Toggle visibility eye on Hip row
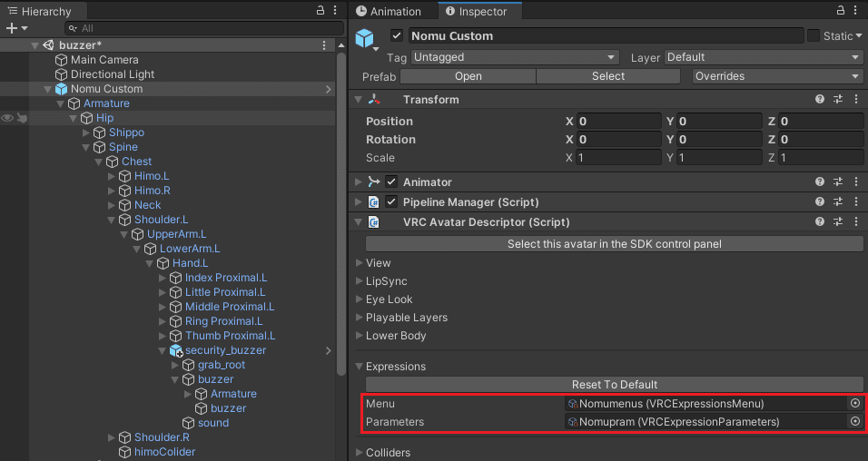 point(7,117)
